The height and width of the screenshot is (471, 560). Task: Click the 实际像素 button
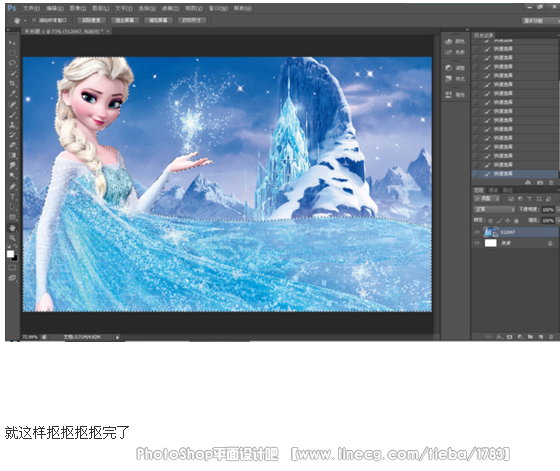point(91,20)
